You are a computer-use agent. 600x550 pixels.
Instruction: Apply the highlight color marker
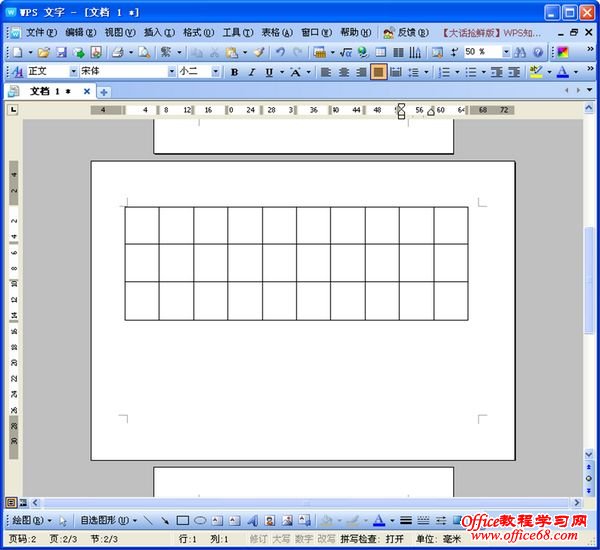[x=536, y=72]
